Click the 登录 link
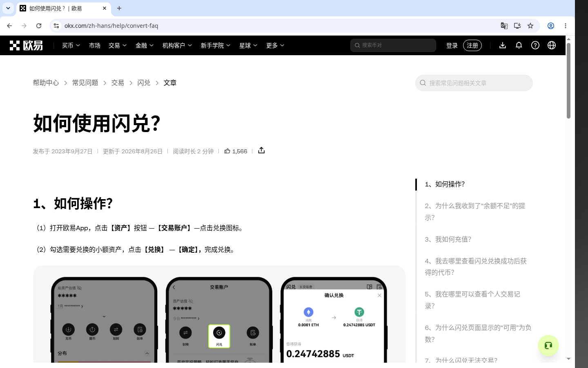The height and width of the screenshot is (368, 588). [x=452, y=45]
